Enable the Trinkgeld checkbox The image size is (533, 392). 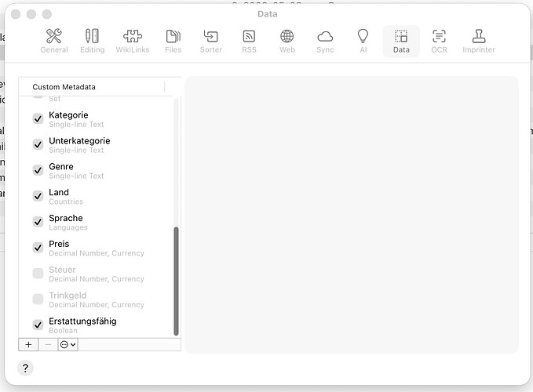coord(38,299)
